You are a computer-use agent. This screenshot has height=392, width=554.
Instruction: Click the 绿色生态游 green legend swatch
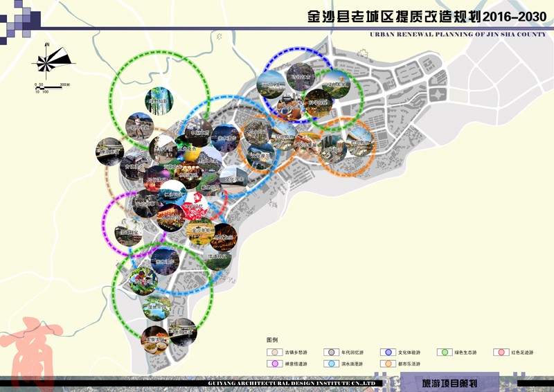[446, 352]
